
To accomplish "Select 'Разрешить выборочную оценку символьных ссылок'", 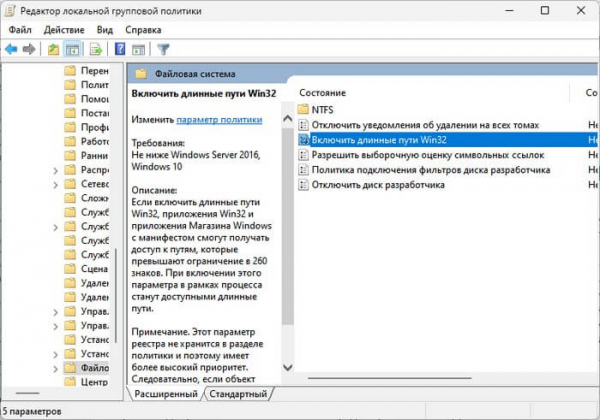I will point(428,155).
